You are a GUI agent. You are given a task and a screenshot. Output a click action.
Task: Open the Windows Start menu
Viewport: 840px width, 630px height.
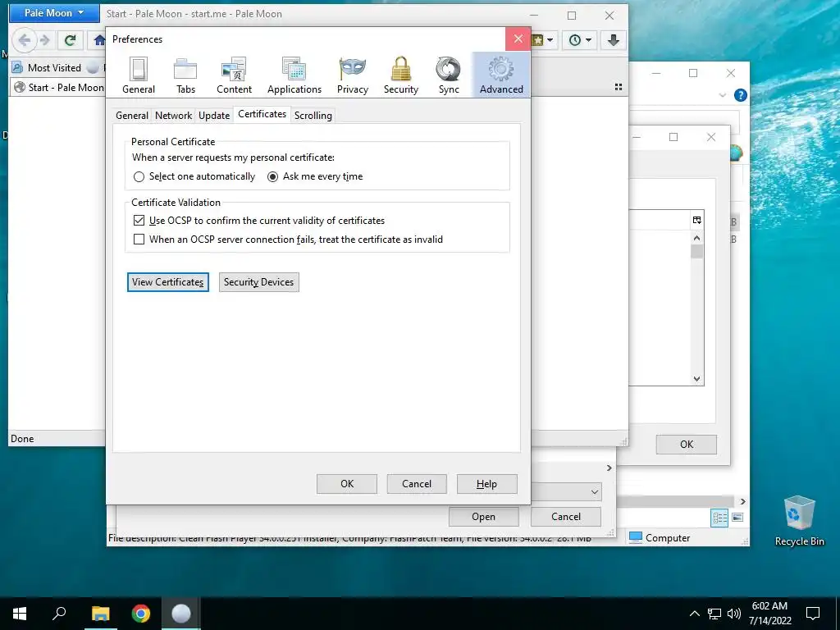tap(20, 614)
